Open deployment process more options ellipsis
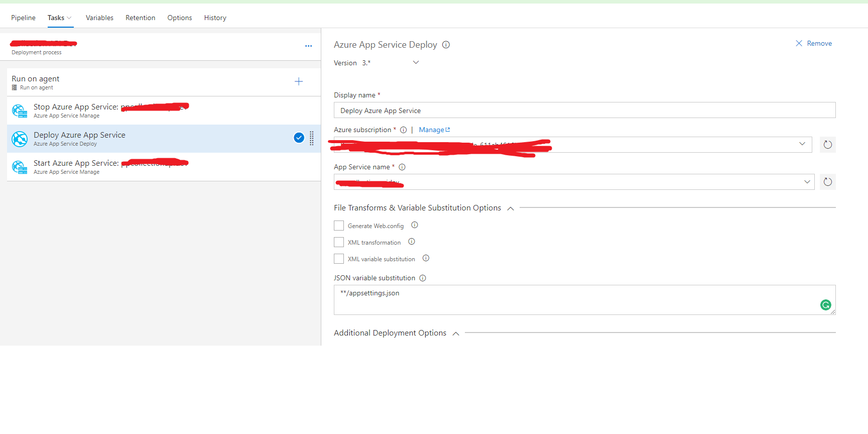The width and height of the screenshot is (868, 434). 308,46
